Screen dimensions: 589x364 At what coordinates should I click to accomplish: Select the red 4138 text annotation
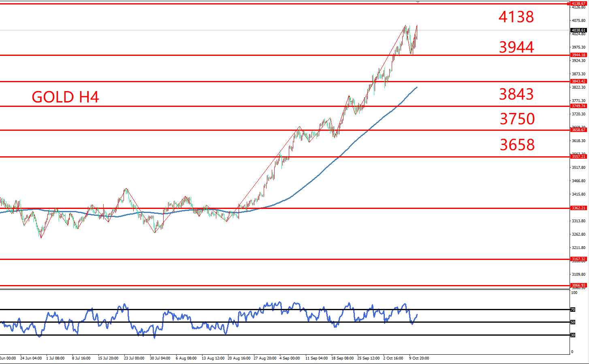[516, 17]
